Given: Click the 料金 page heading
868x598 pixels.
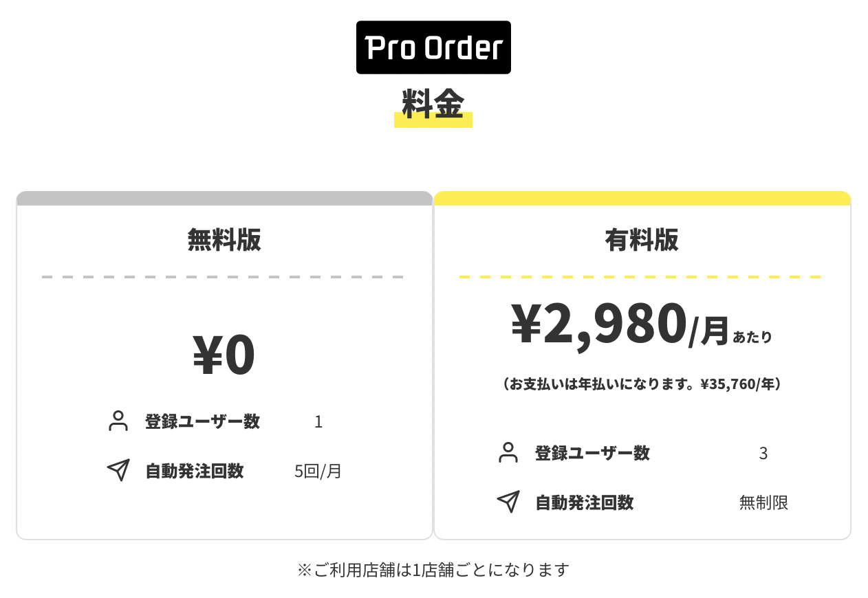Looking at the screenshot, I should click(433, 106).
